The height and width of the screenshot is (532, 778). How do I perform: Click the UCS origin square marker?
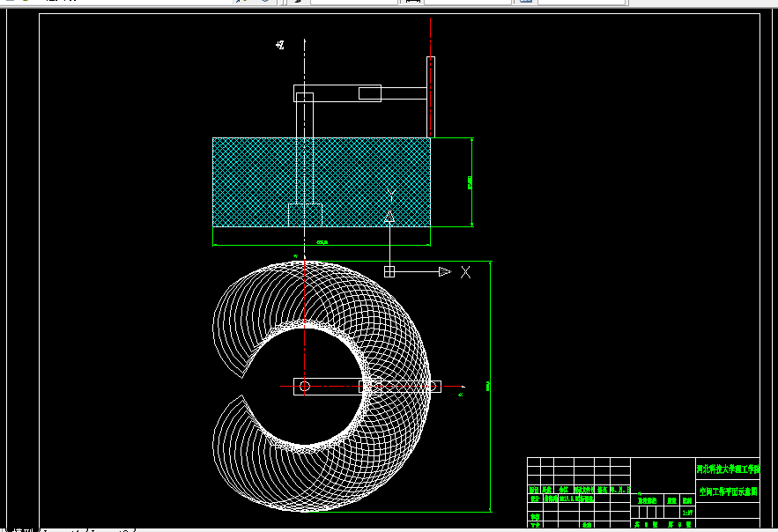[x=389, y=271]
